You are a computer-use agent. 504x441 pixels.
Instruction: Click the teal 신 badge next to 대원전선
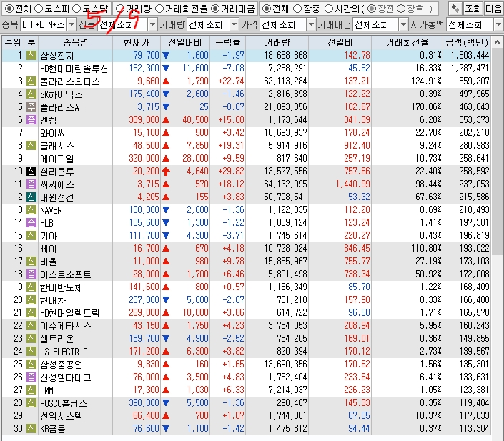click(31, 197)
